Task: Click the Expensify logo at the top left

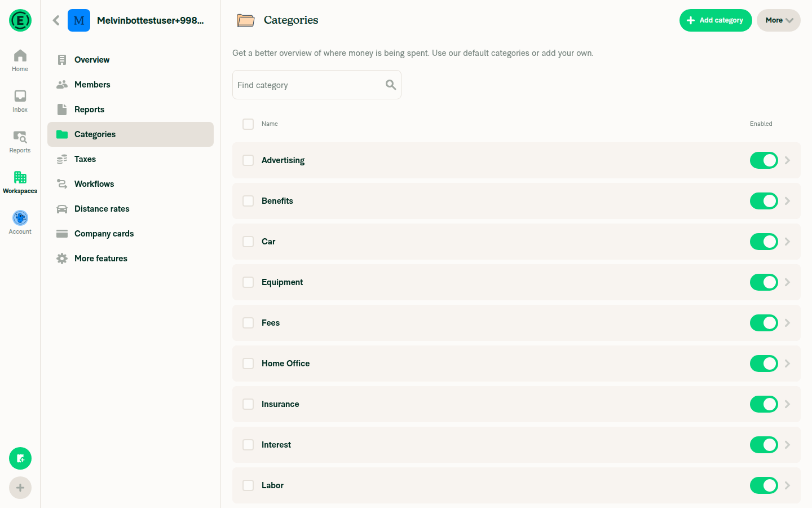Action: 20,20
